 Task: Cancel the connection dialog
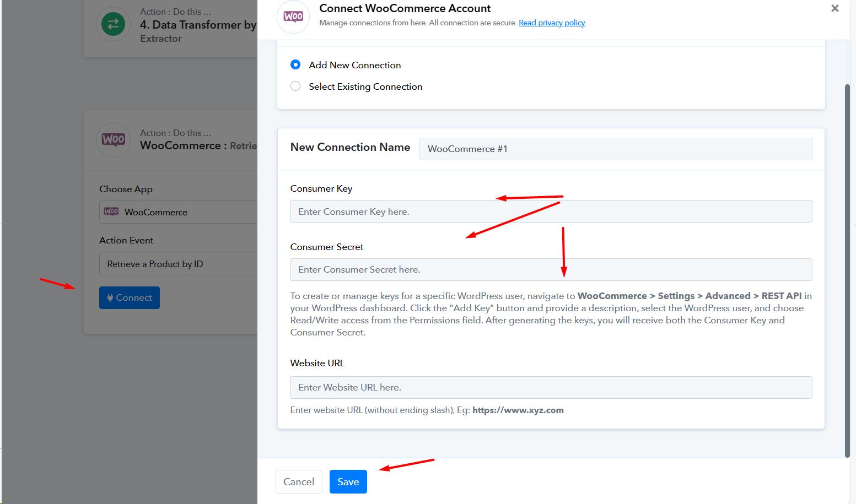pyautogui.click(x=299, y=482)
